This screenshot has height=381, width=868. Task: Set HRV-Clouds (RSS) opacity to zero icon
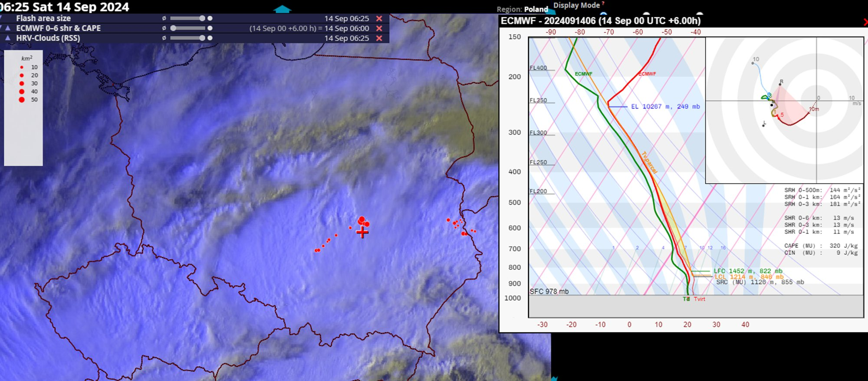tap(164, 38)
